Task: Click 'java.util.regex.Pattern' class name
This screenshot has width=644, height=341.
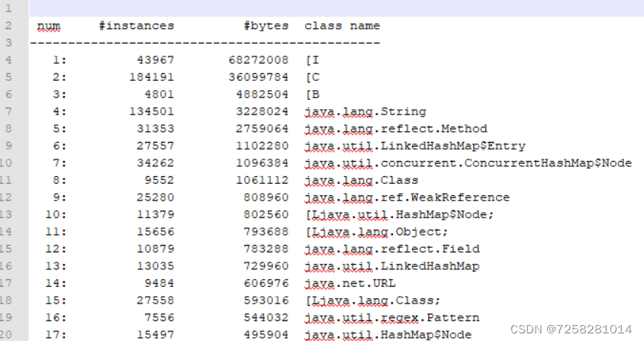Action: coord(392,318)
